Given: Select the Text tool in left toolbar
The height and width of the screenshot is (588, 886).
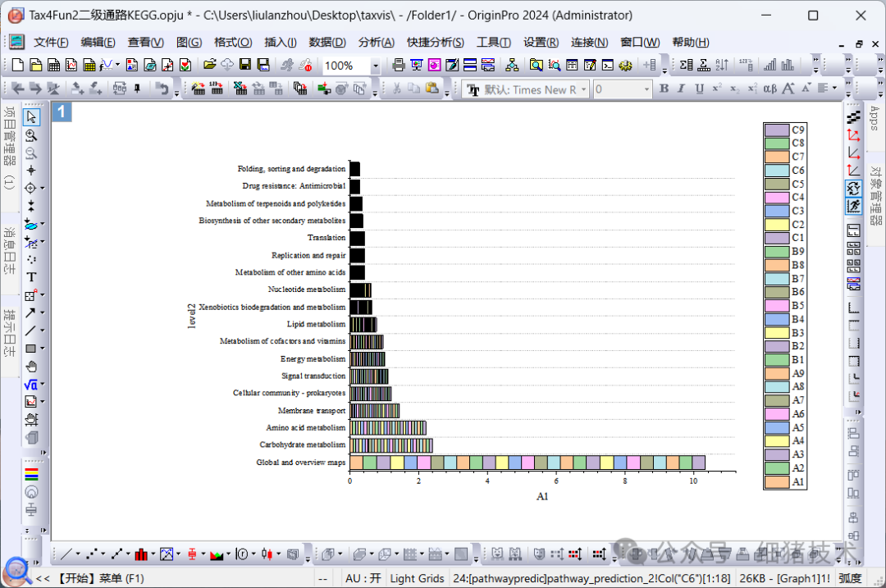Looking at the screenshot, I should coord(31,277).
